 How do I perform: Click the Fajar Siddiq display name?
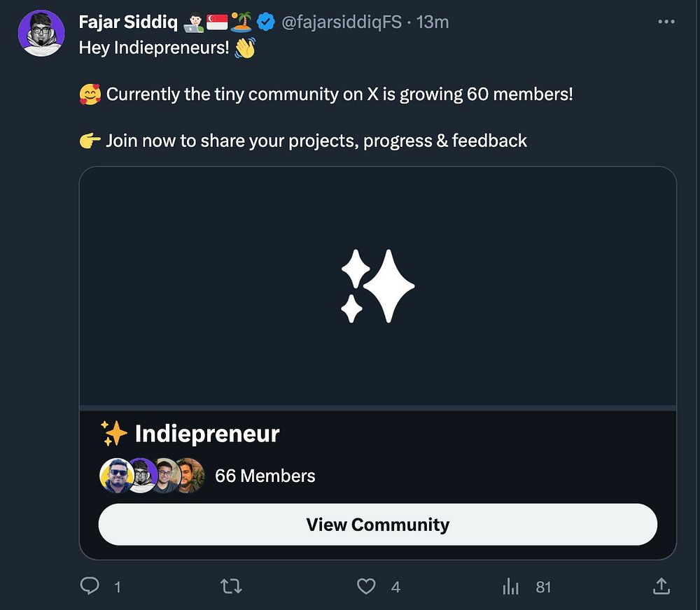(x=127, y=22)
